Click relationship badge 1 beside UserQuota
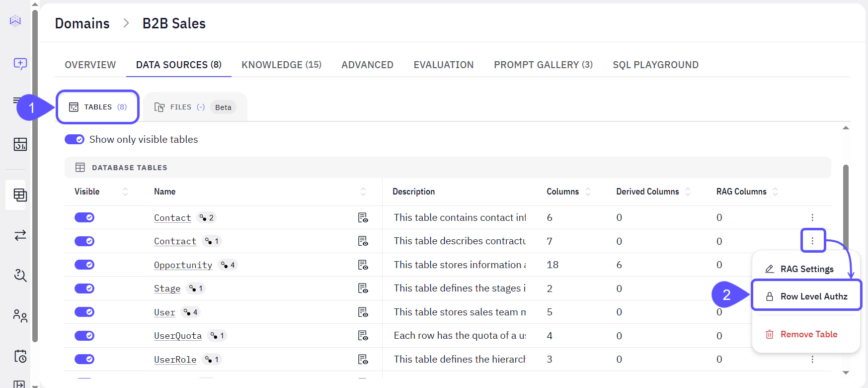 click(x=217, y=336)
